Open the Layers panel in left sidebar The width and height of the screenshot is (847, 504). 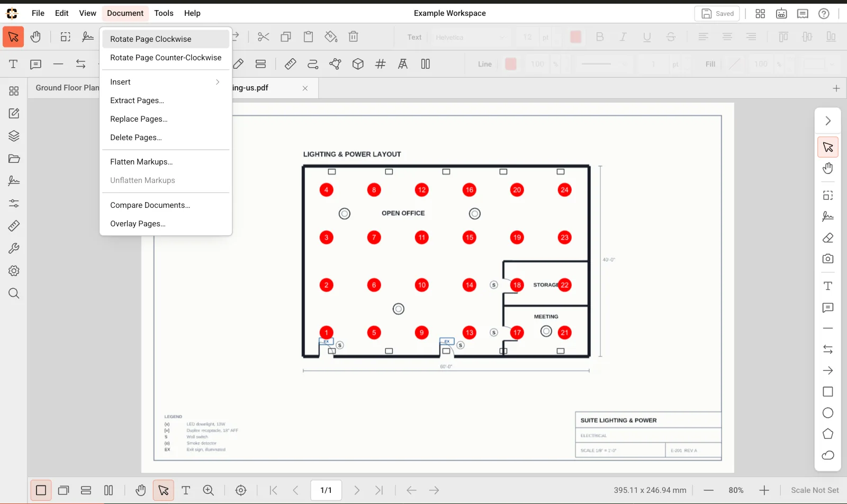(x=14, y=136)
